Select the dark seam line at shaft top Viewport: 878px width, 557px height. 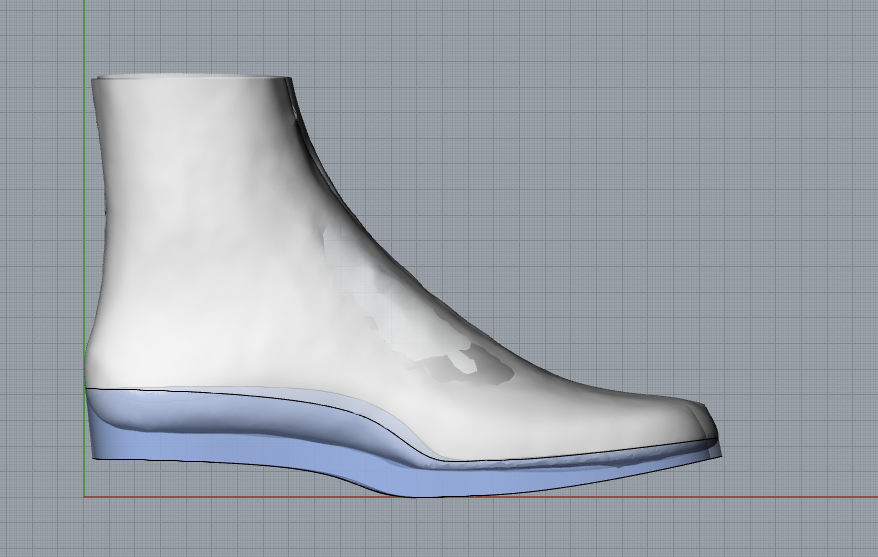point(296,110)
